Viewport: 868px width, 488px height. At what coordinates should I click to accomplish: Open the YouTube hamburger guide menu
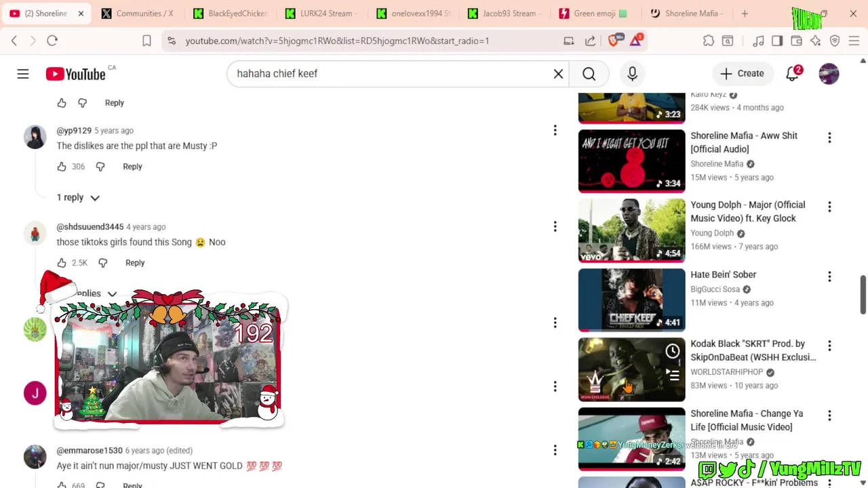[x=23, y=73]
